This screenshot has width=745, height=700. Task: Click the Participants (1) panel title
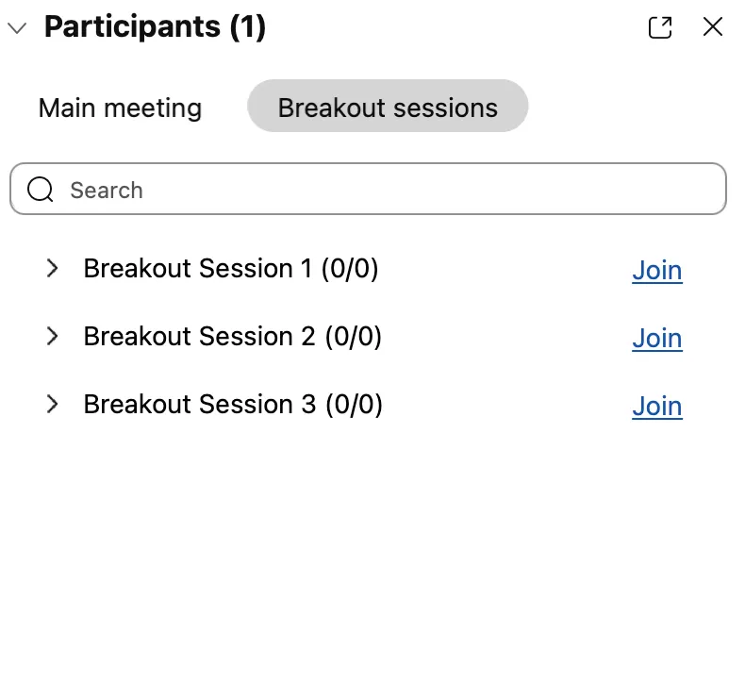click(x=155, y=27)
